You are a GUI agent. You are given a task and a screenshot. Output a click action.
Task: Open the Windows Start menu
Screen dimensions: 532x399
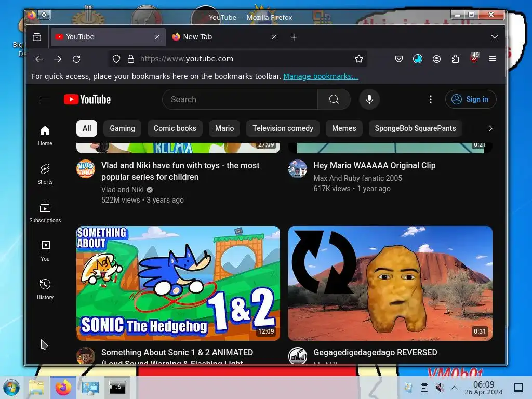coord(11,388)
